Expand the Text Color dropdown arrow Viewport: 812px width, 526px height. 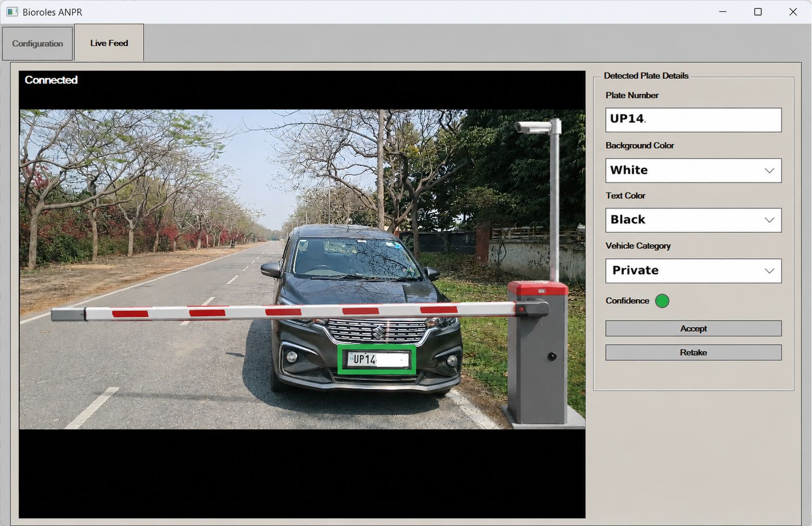769,220
